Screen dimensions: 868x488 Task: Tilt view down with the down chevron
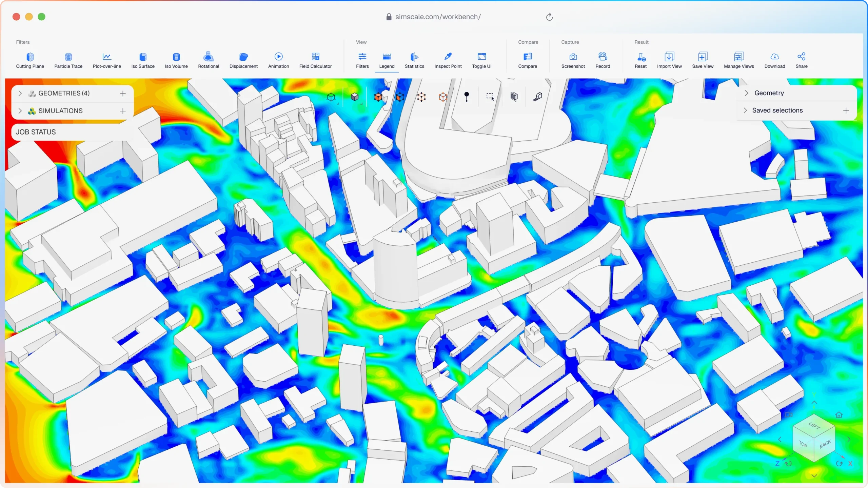[x=814, y=476]
